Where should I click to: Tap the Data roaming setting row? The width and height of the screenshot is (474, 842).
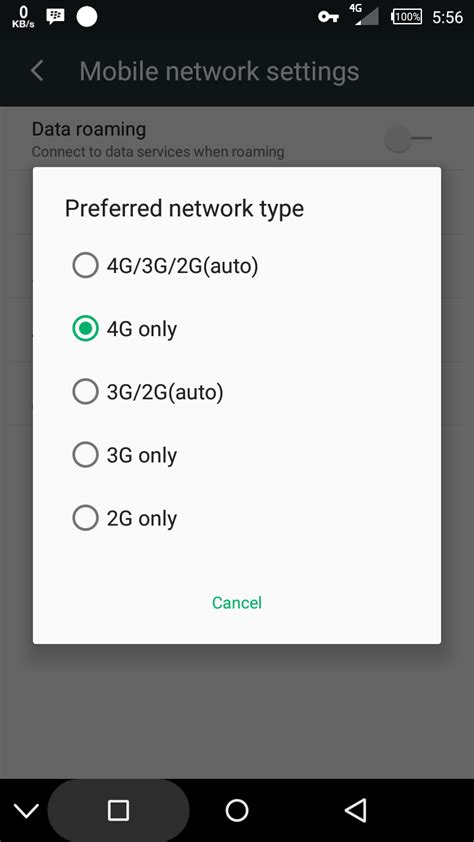(x=237, y=139)
